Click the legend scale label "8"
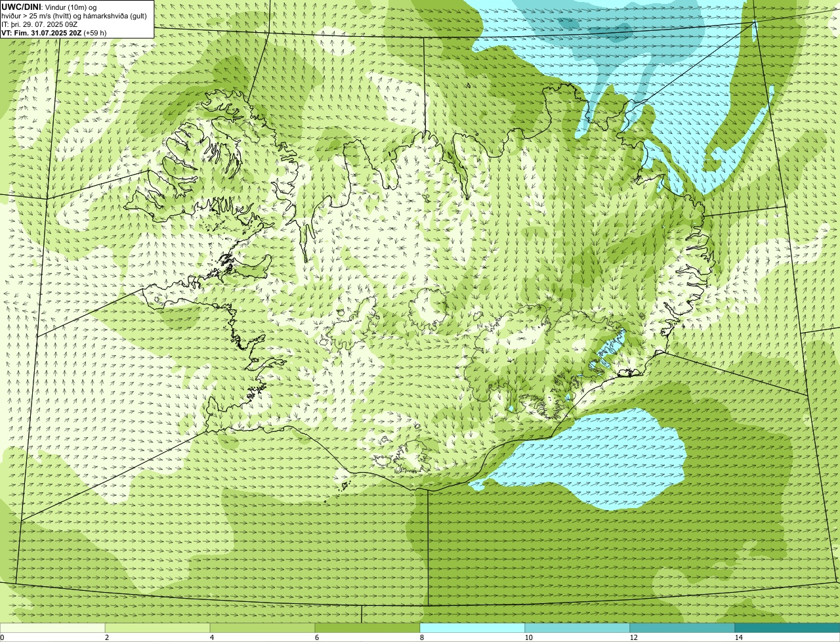This screenshot has width=840, height=642. [422, 637]
